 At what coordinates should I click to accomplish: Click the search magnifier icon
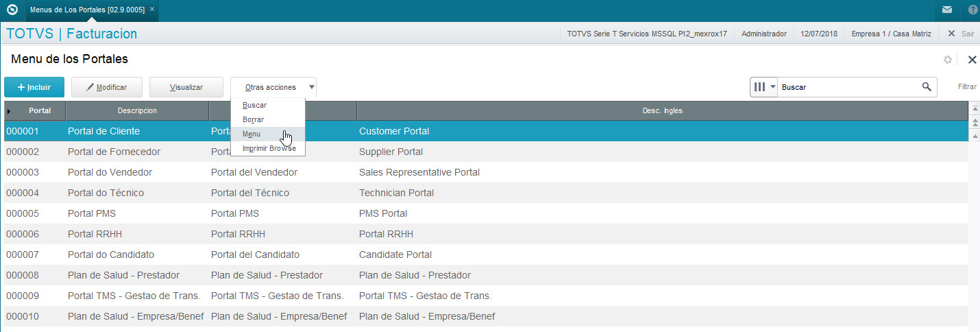click(x=927, y=87)
